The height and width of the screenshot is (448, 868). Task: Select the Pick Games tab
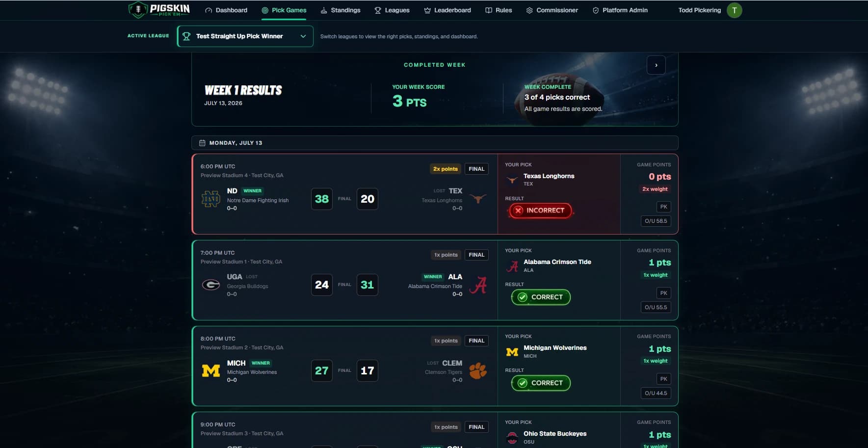pos(284,10)
